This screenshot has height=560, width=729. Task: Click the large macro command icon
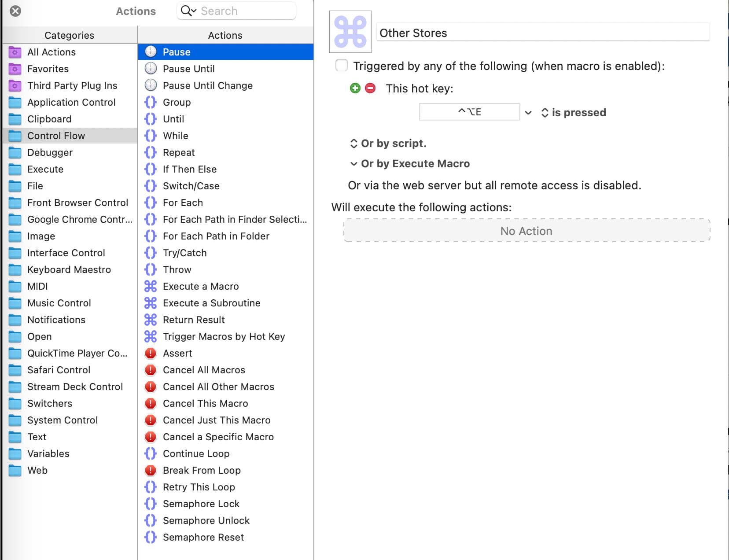pyautogui.click(x=350, y=32)
